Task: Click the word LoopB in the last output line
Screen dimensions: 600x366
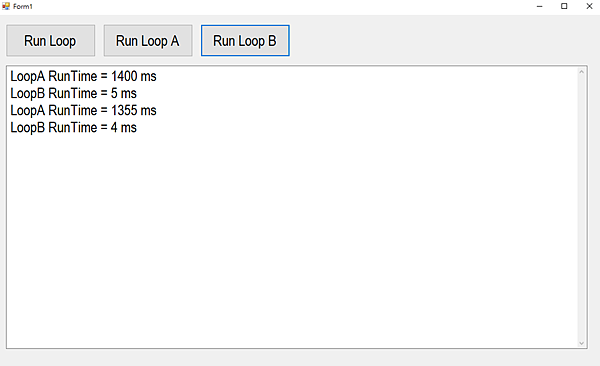Action: click(x=28, y=128)
